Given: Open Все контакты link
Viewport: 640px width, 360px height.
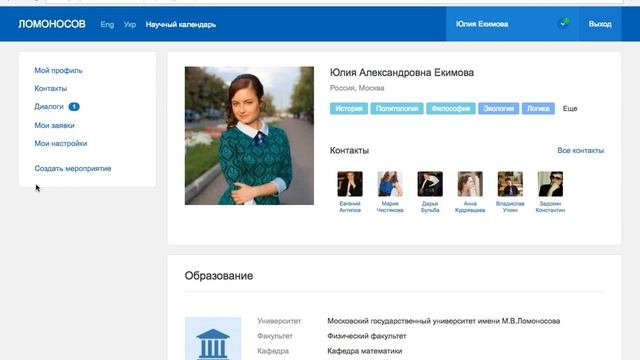Looking at the screenshot, I should pos(580,151).
